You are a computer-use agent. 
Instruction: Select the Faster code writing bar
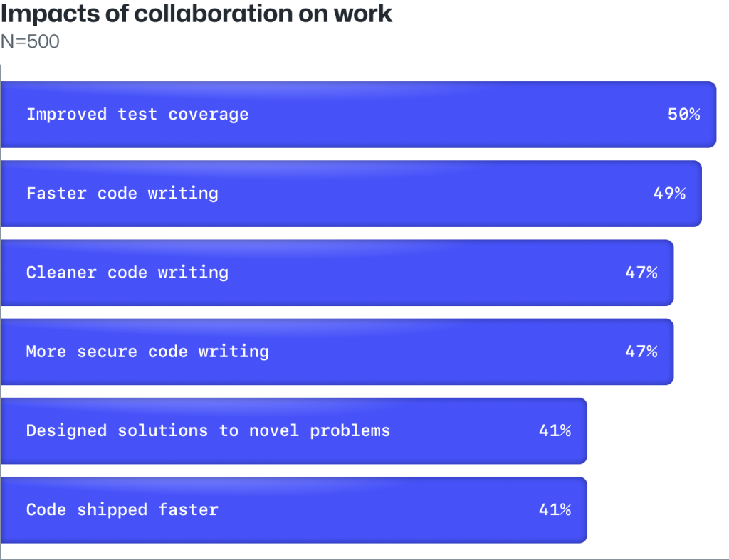[x=352, y=194]
